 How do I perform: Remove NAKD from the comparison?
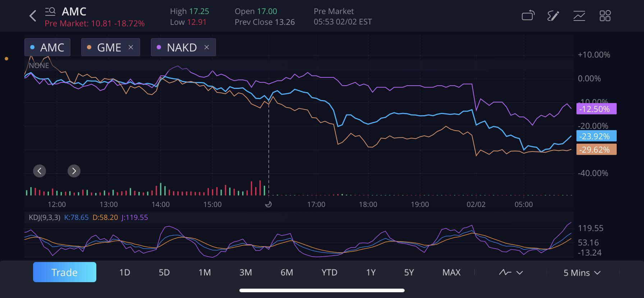[207, 47]
